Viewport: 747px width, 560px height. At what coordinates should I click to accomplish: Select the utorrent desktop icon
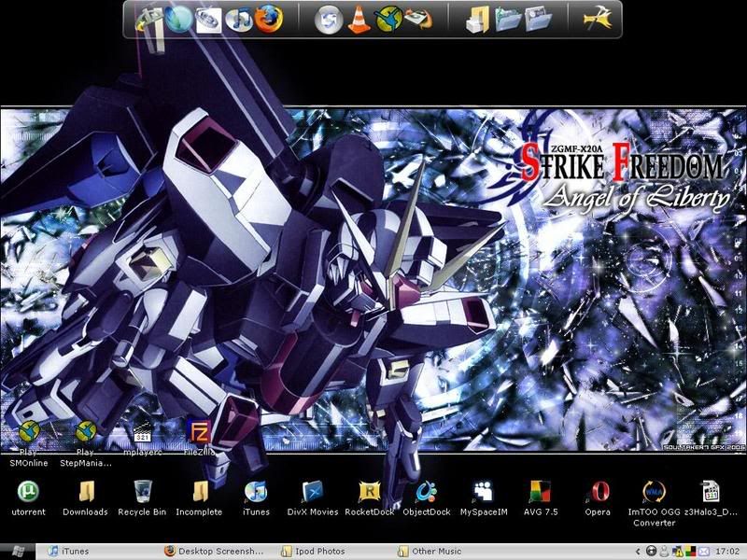[29, 498]
